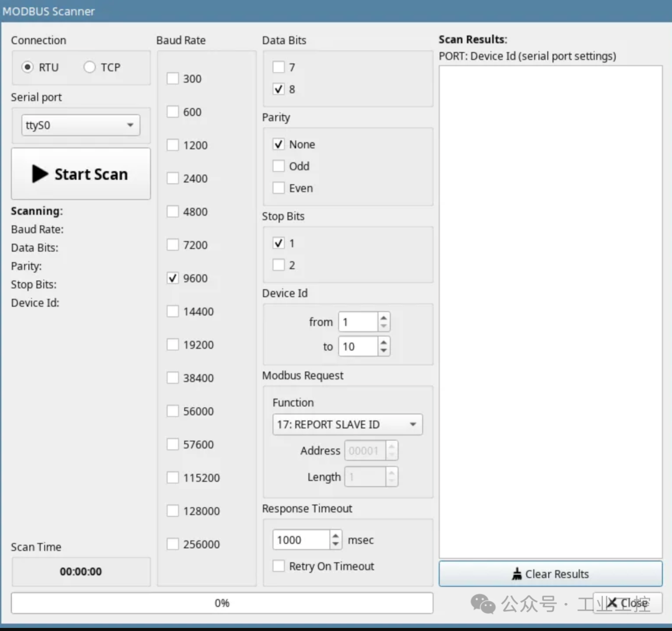Click the Start Scan button
This screenshot has width=672, height=631.
click(x=80, y=174)
